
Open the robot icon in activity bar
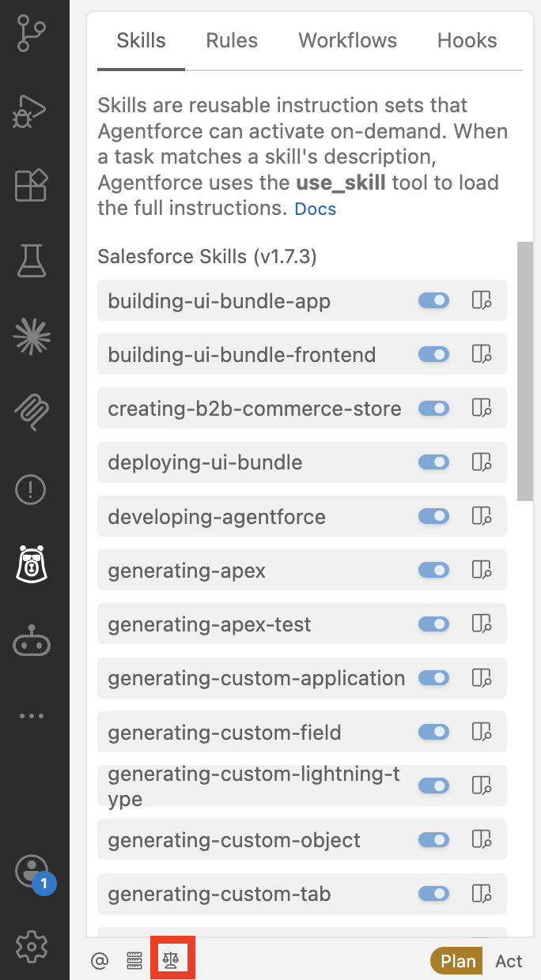[32, 643]
